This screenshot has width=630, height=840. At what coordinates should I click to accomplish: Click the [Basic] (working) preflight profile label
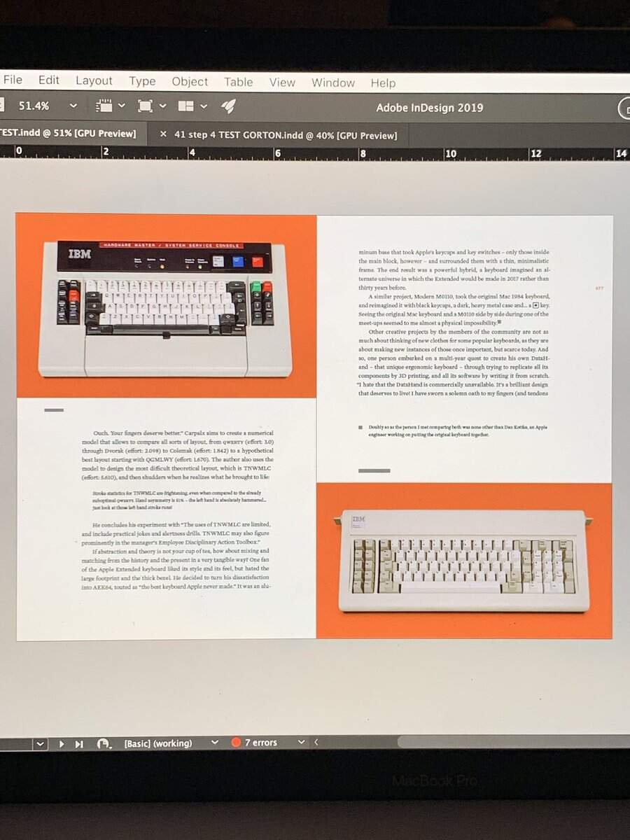(x=157, y=743)
